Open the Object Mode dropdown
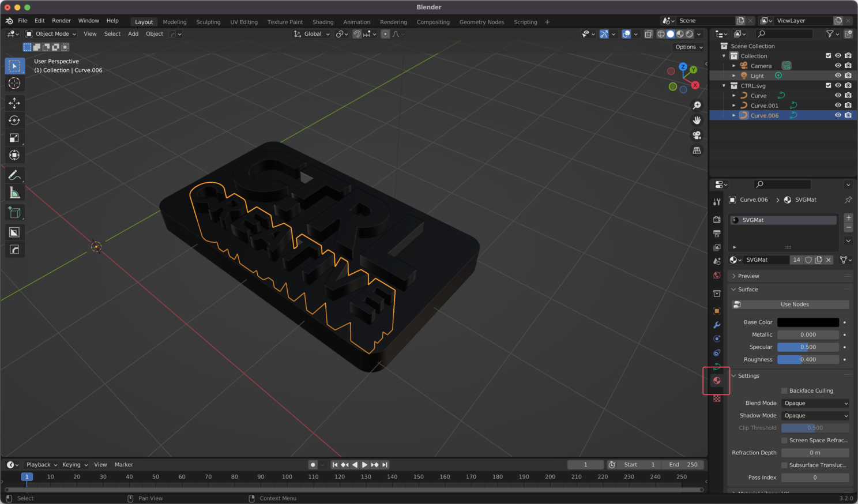 tap(51, 34)
